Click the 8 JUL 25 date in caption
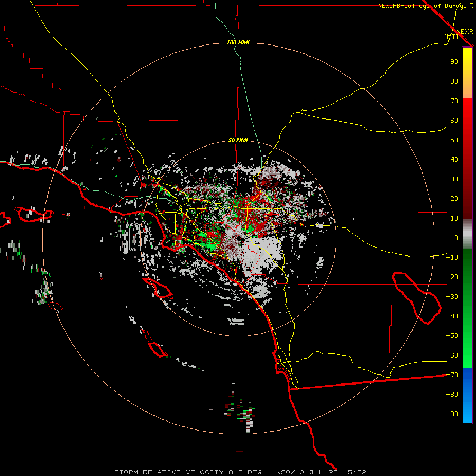Viewport: 476px width, 476px height. pyautogui.click(x=318, y=472)
